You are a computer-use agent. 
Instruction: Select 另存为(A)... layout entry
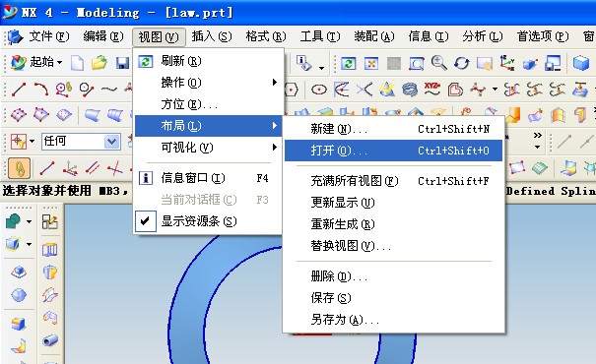point(393,320)
